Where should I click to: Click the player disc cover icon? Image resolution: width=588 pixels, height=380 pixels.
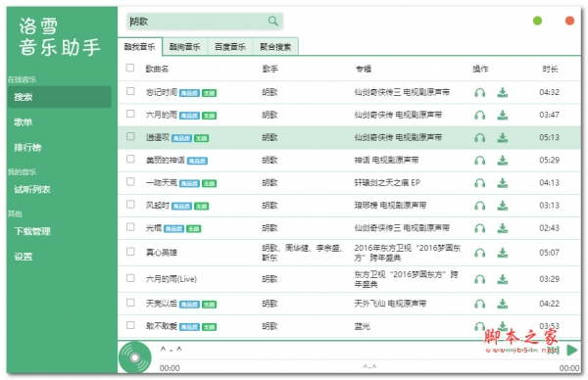(135, 357)
